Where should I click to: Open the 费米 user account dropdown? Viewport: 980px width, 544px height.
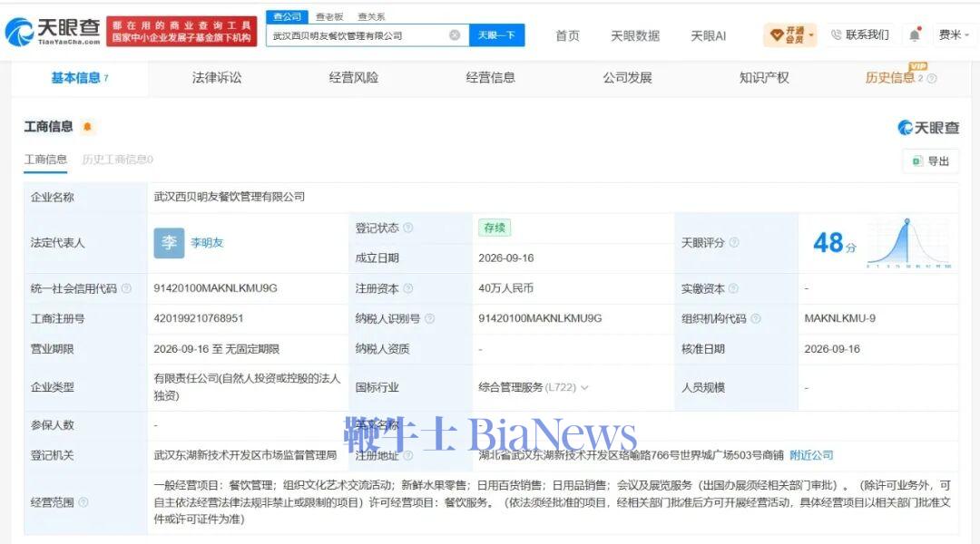(954, 35)
